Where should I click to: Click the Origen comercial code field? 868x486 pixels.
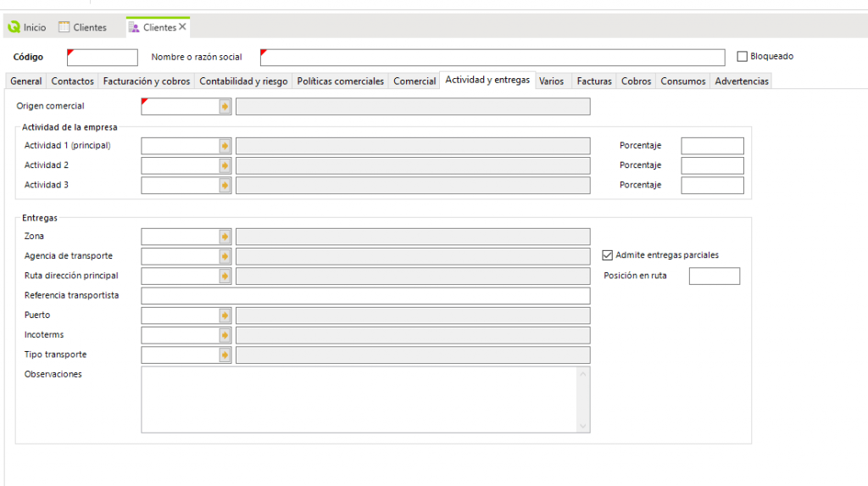coord(181,106)
